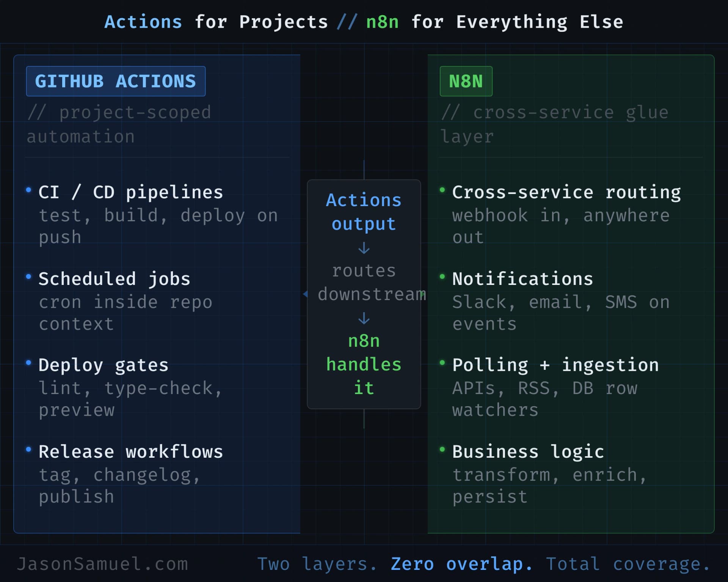The height and width of the screenshot is (582, 728).
Task: Click the 'Two layers.' footer phrase
Action: (x=317, y=564)
